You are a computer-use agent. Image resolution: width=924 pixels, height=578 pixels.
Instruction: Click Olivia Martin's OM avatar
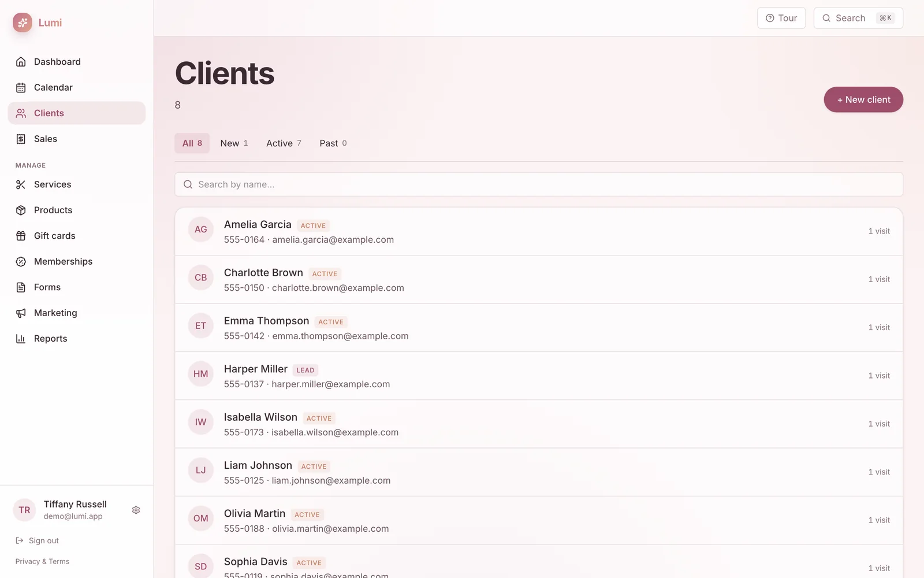(x=200, y=518)
